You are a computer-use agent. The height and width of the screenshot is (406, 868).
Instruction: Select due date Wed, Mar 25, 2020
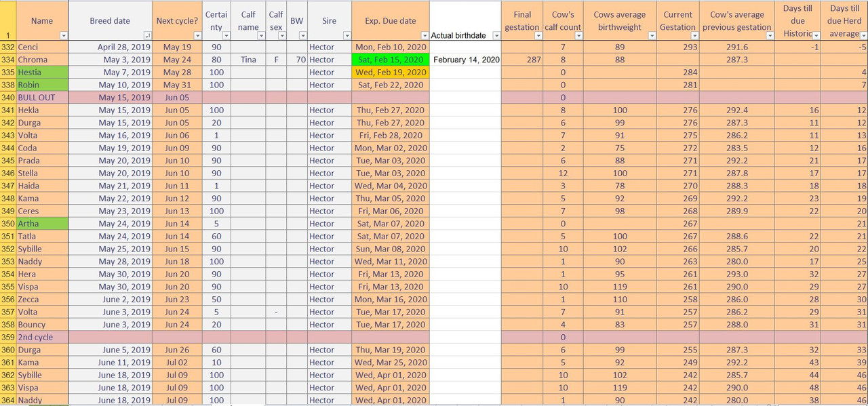pyautogui.click(x=391, y=363)
